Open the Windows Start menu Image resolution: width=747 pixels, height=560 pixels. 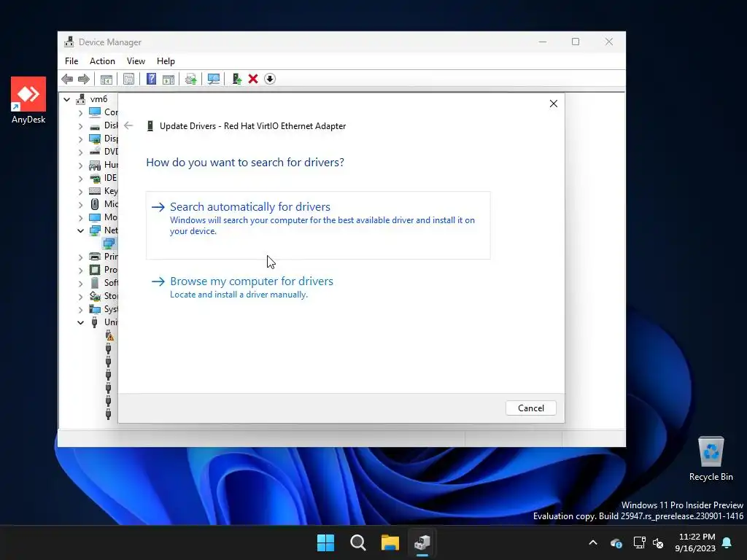[x=326, y=542]
